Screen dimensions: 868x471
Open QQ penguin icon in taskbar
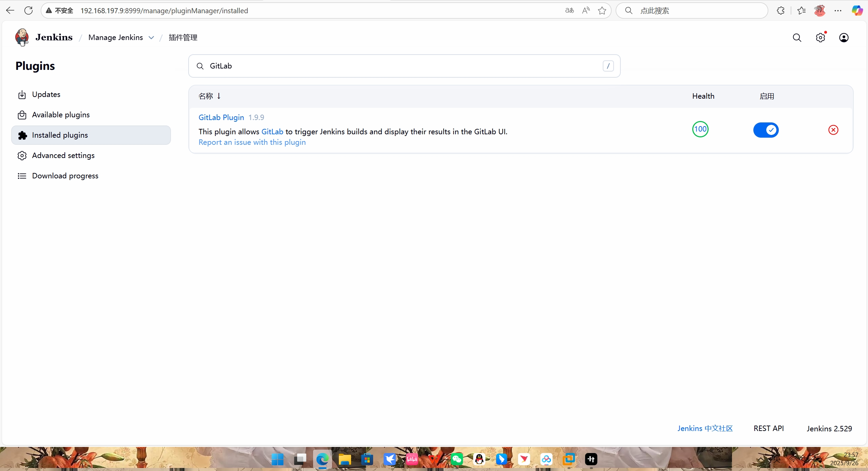[x=479, y=459]
